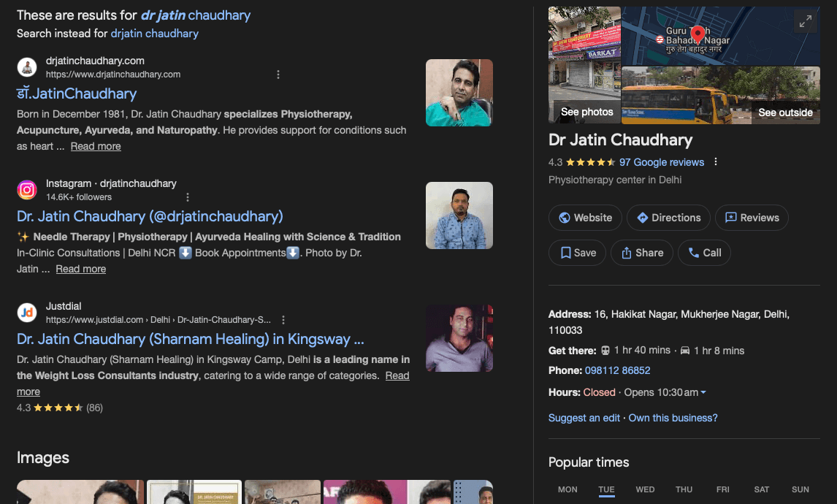The width and height of the screenshot is (837, 504).
Task: Click the Popular times heading
Action: [589, 462]
